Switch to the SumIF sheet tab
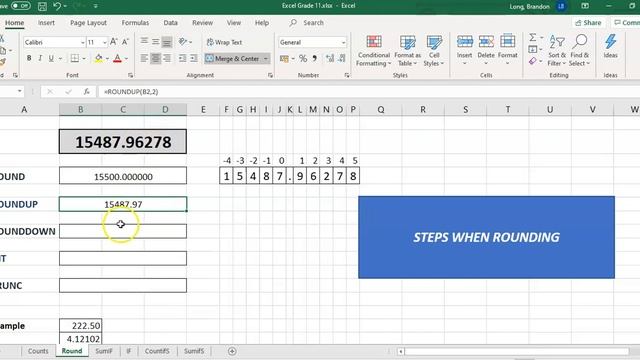This screenshot has height=360, width=640. [104, 351]
